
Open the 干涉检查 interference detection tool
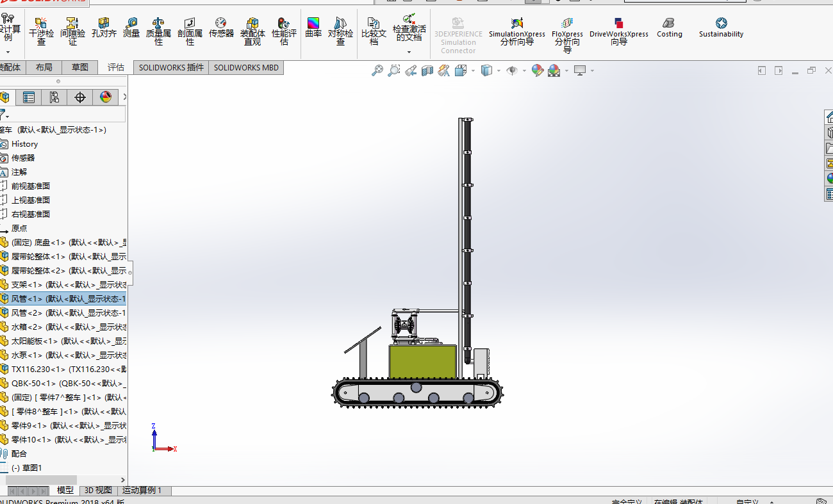pos(41,31)
